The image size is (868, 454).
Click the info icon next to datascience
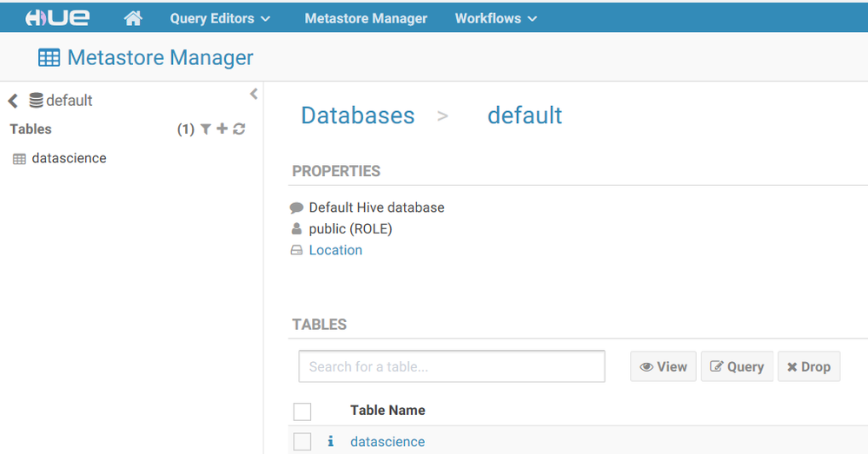(330, 442)
